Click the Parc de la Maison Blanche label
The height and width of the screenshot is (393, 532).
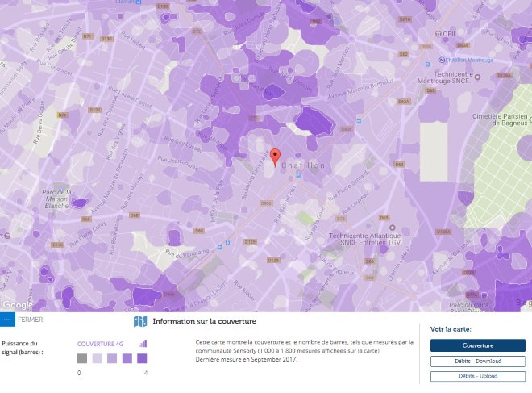(x=55, y=197)
